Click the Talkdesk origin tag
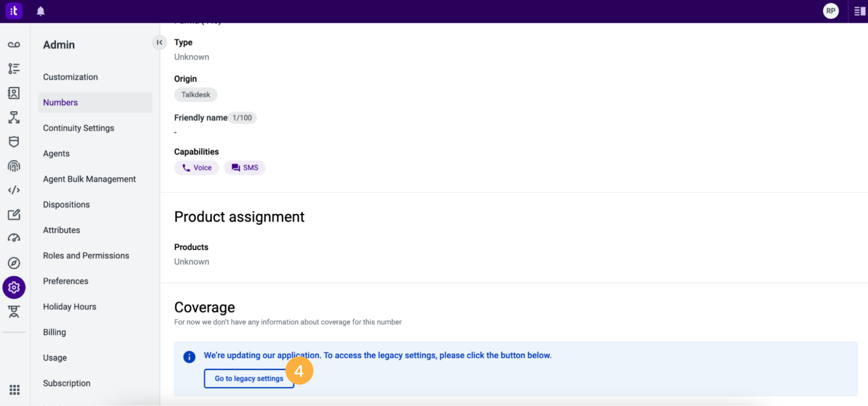 pos(196,95)
